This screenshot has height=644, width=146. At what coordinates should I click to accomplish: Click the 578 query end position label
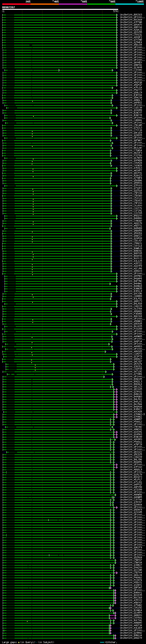click(x=115, y=11)
